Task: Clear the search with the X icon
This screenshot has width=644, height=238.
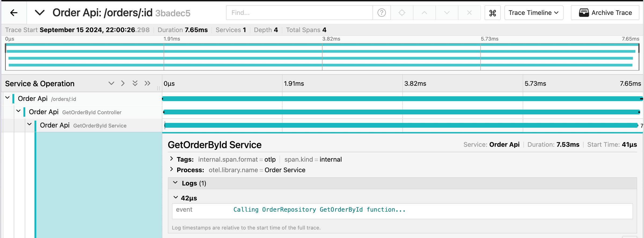Action: [469, 13]
